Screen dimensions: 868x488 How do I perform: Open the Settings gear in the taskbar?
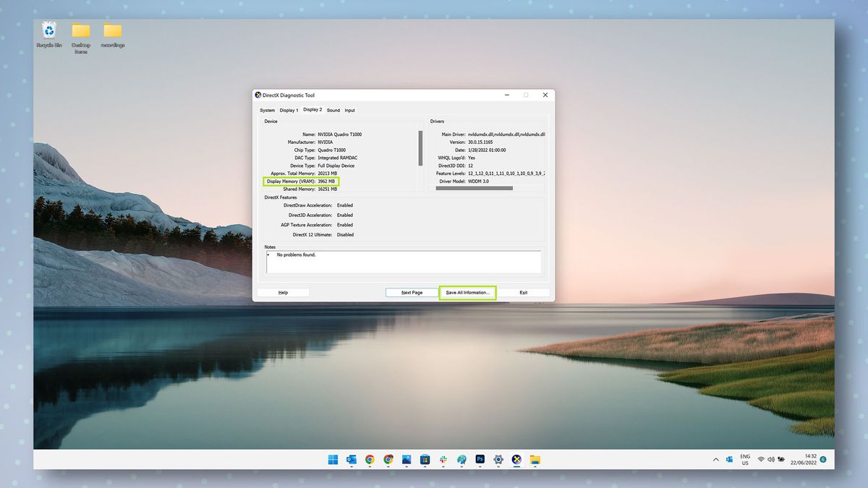[x=498, y=460]
